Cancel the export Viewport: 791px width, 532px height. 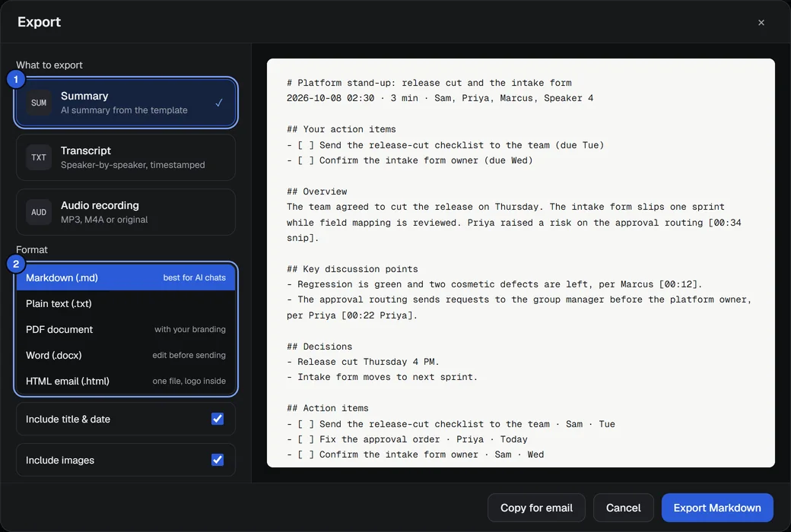click(x=623, y=508)
